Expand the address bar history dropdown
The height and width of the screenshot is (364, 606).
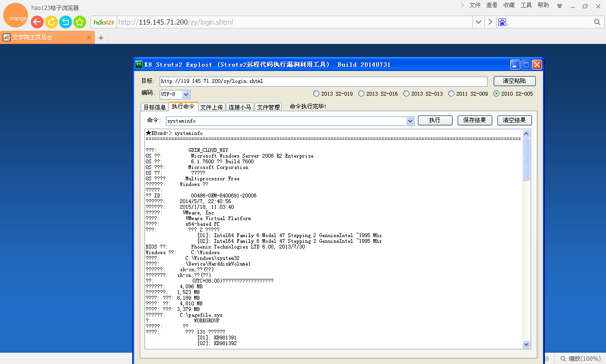[x=479, y=22]
